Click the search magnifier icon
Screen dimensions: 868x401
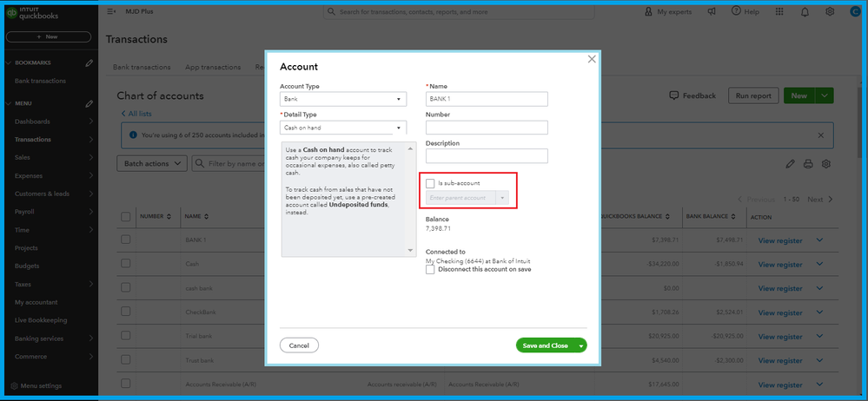332,11
